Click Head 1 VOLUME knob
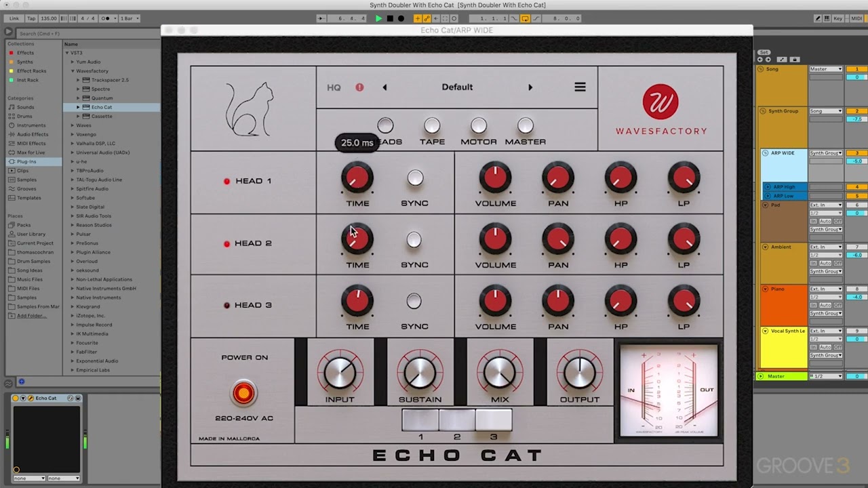This screenshot has width=868, height=488. click(495, 178)
